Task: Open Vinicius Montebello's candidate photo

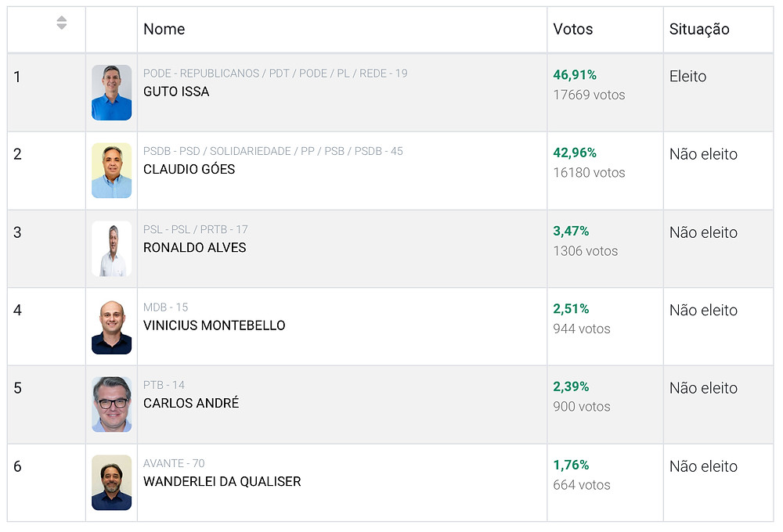Action: point(111,326)
